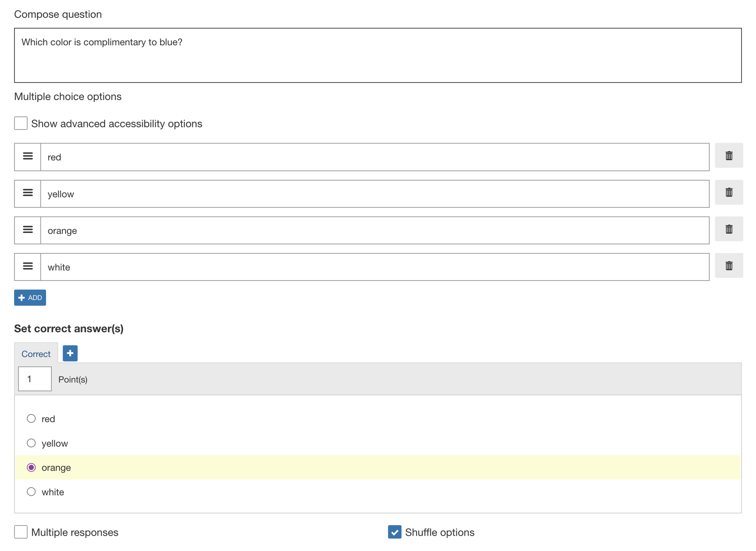The image size is (756, 551).
Task: Click the selected "orange" radio button
Action: point(31,467)
